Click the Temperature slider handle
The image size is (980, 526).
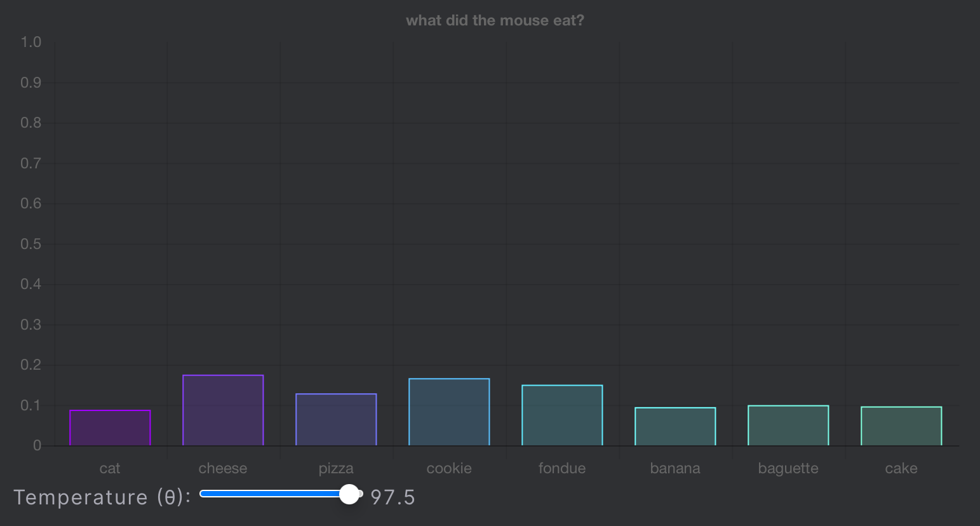pyautogui.click(x=349, y=494)
